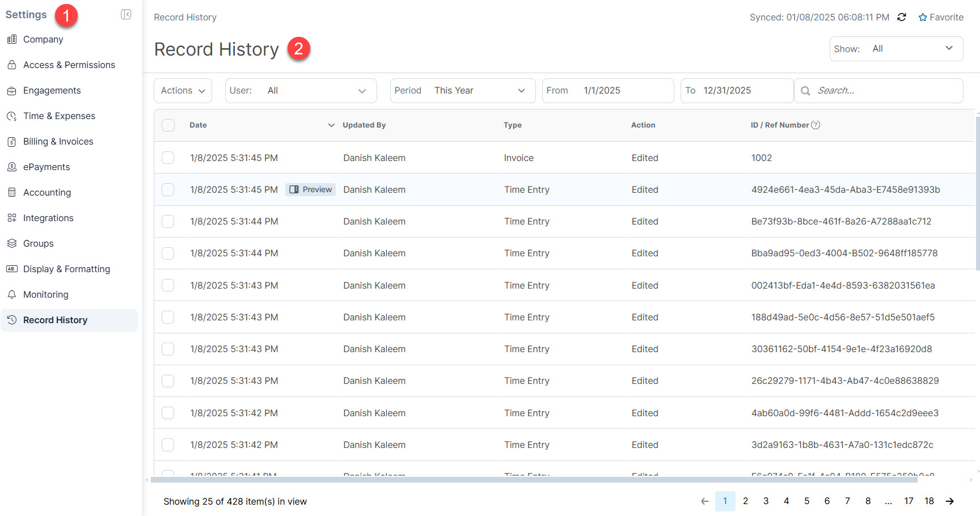Screen dimensions: 980x516
Task: Click the Integrations grid icon
Action: (11, 218)
